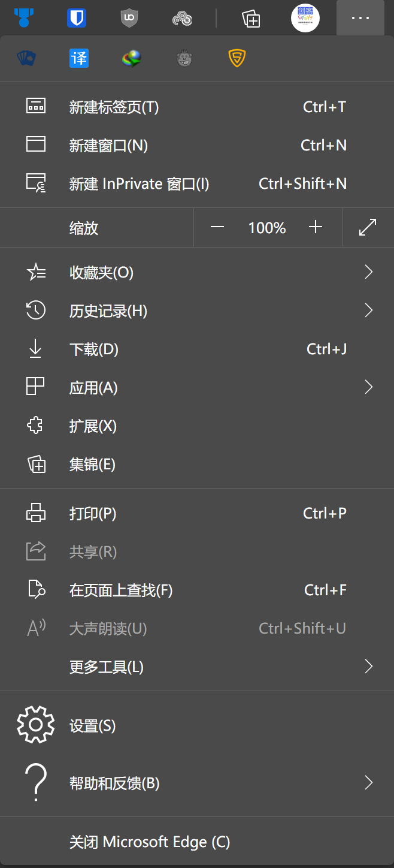Click the user profile avatar
Viewport: 394px width, 868px height.
(305, 18)
